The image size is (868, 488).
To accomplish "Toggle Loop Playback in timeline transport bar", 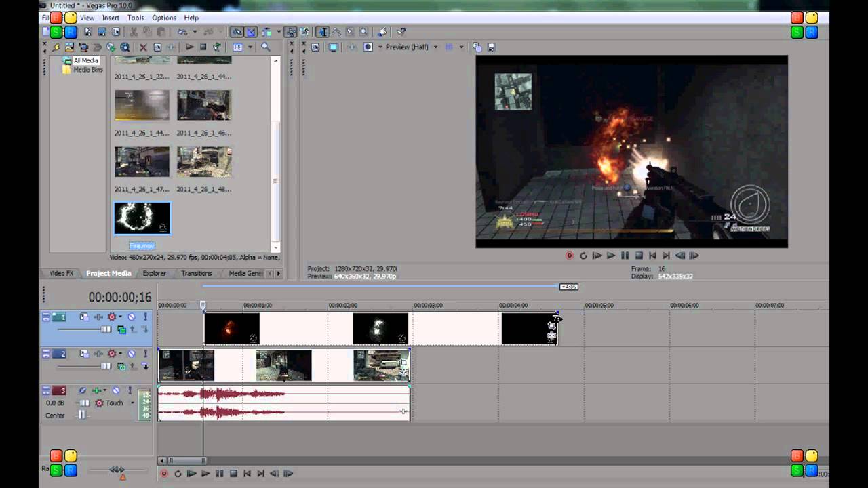I will tap(178, 474).
